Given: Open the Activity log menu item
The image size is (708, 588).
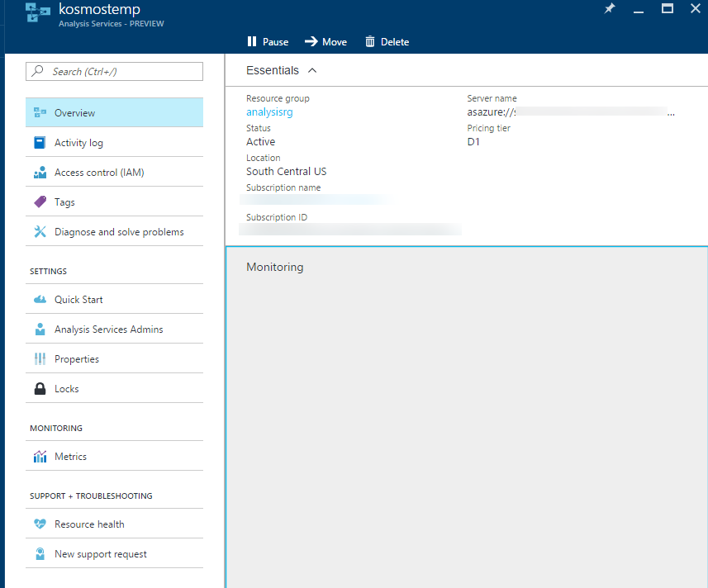Looking at the screenshot, I should (x=78, y=143).
